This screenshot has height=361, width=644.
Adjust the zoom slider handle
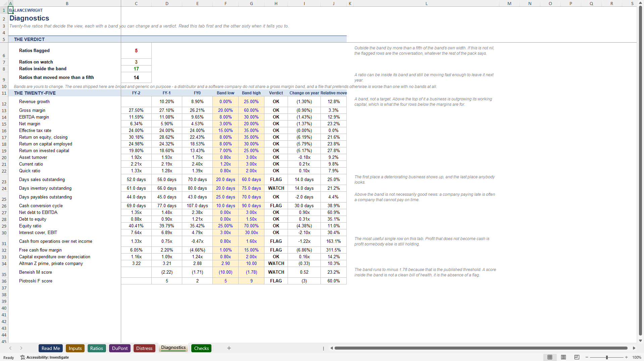[607, 357]
